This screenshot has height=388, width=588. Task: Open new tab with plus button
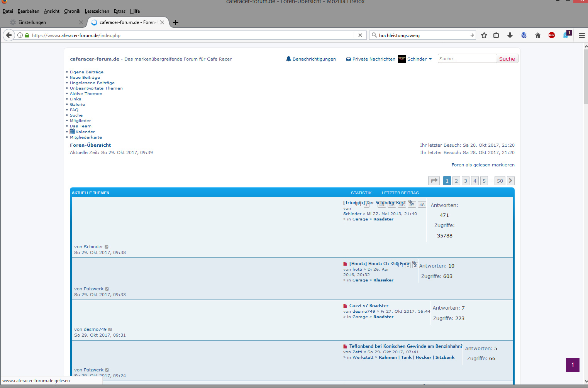point(176,22)
